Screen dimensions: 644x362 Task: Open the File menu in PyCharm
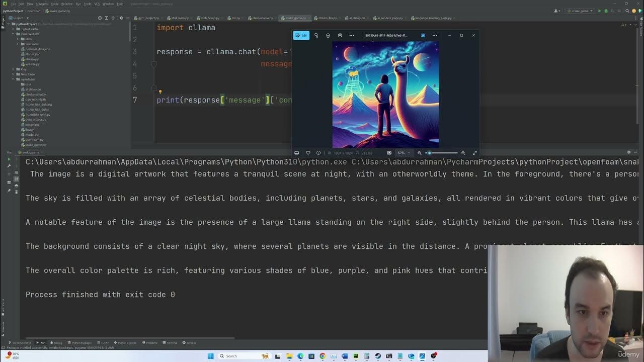[x=14, y=4]
